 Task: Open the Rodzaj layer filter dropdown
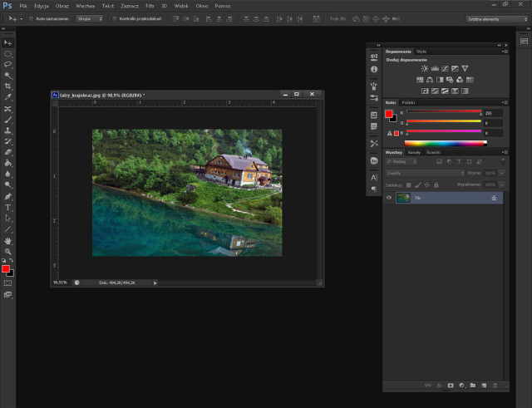click(401, 161)
